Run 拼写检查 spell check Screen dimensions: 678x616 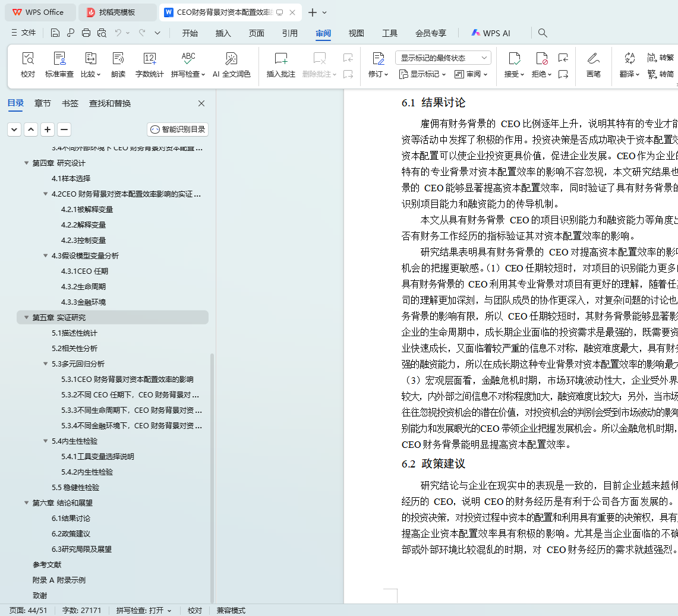coord(188,65)
